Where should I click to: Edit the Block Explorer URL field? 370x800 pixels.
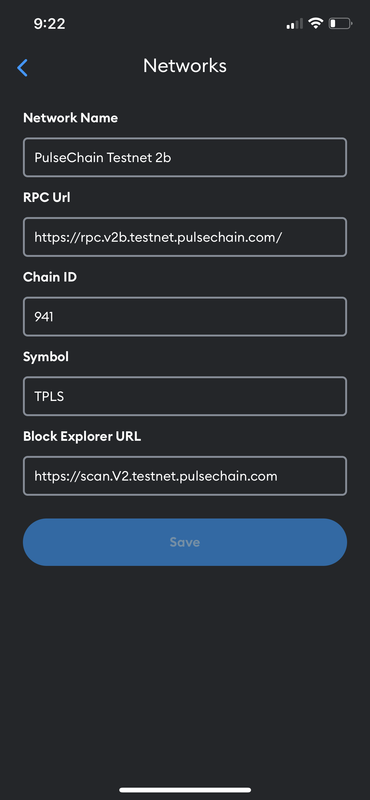pyautogui.click(x=185, y=476)
